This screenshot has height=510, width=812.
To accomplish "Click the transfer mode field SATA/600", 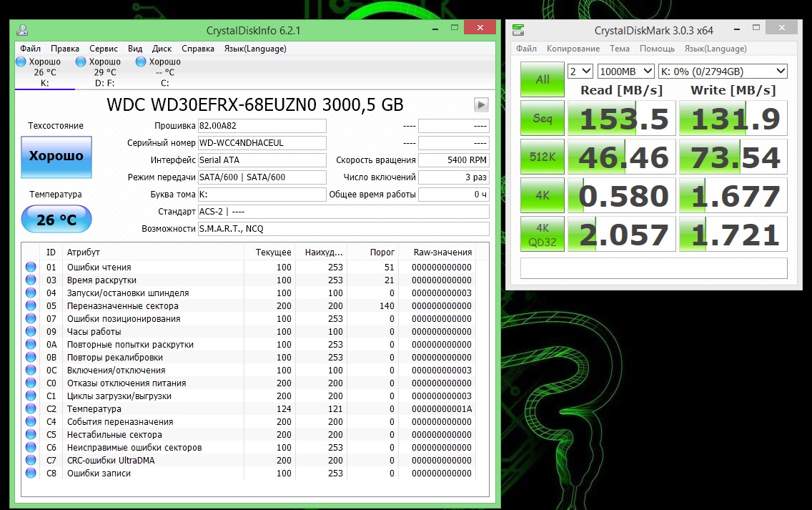I will tap(262, 177).
